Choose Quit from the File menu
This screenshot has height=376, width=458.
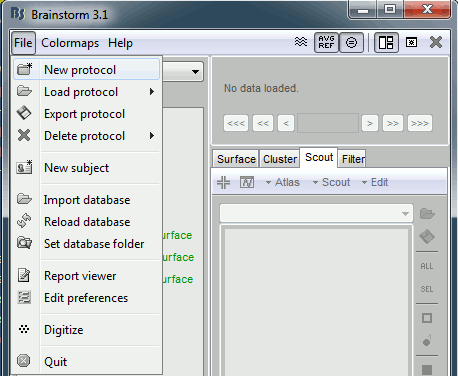pyautogui.click(x=86, y=362)
